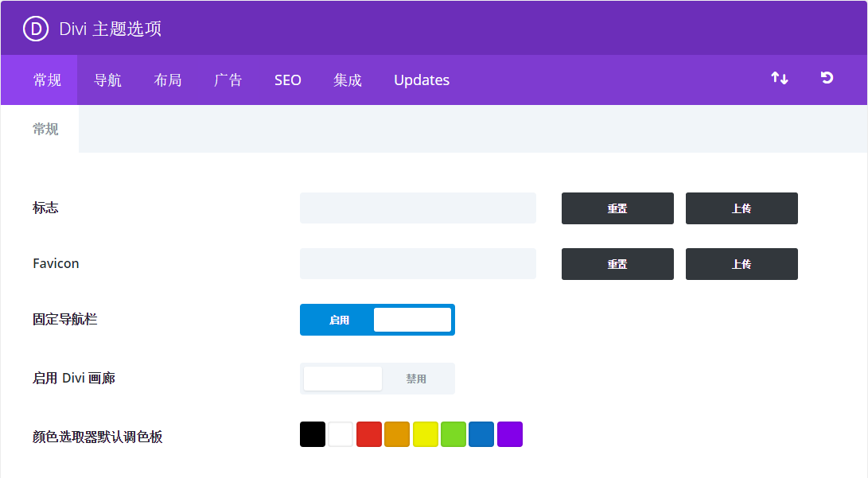Screen dimensions: 868x478
Task: Select the 常规 sub-tab below the menu
Action: [x=45, y=129]
